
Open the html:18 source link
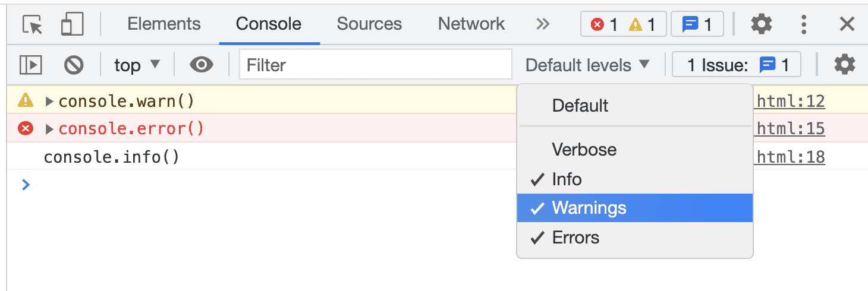click(790, 157)
